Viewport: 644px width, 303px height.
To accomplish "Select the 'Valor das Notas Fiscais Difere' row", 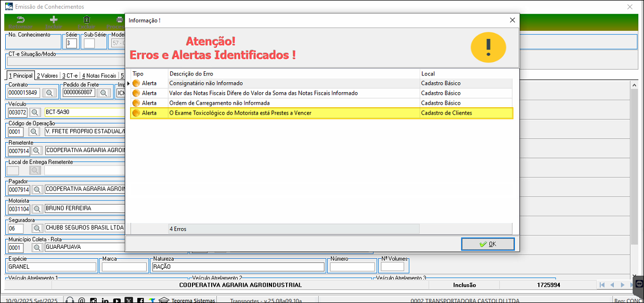I will pyautogui.click(x=321, y=93).
